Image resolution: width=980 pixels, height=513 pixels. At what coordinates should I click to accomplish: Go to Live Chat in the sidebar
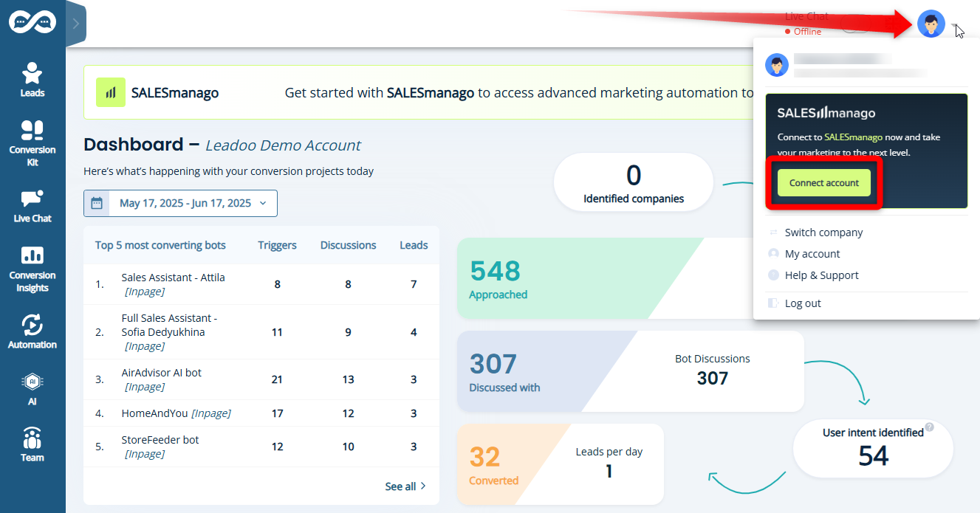32,206
